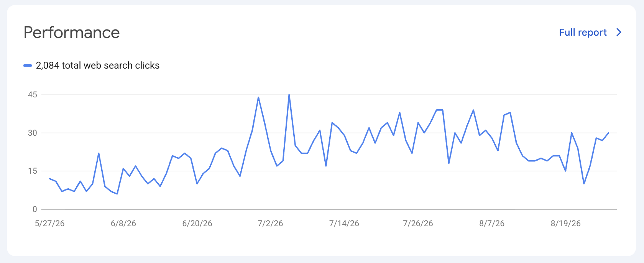The image size is (644, 263).
Task: Click the 15 value on y-axis
Action: click(33, 171)
